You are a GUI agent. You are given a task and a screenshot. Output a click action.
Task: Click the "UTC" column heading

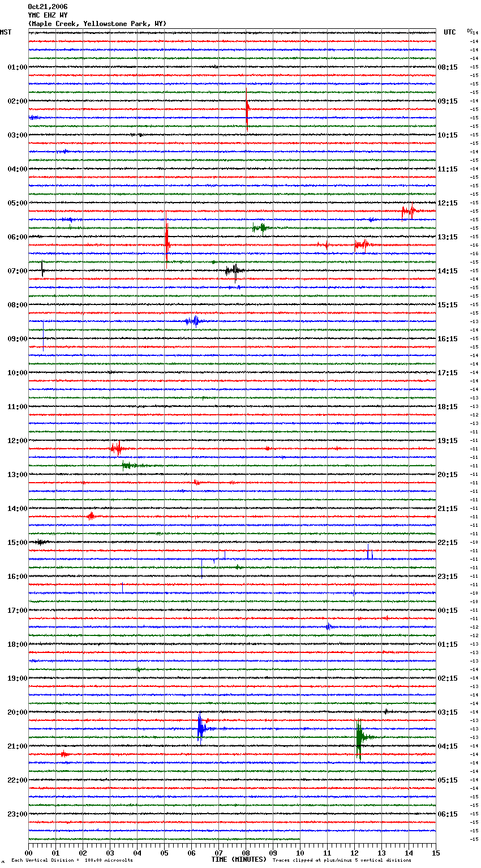pos(450,32)
